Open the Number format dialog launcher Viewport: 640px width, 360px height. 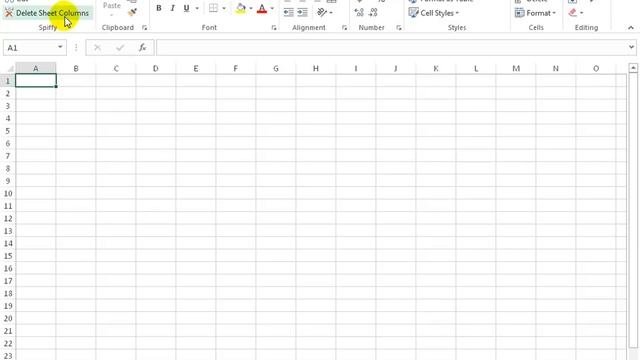pyautogui.click(x=399, y=28)
